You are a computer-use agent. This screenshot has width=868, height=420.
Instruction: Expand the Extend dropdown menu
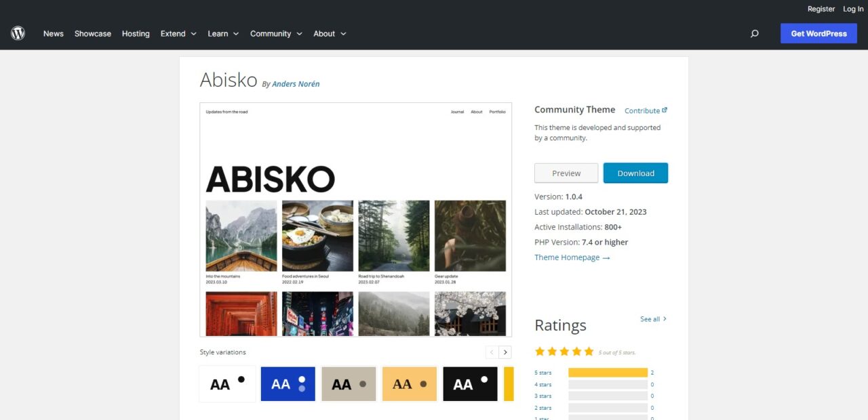coord(178,33)
